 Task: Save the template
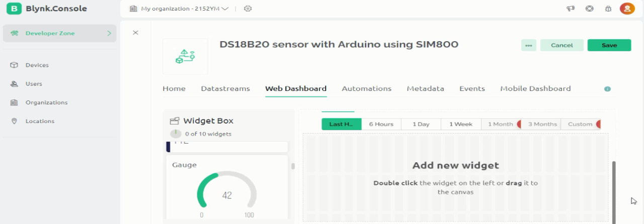click(x=609, y=45)
